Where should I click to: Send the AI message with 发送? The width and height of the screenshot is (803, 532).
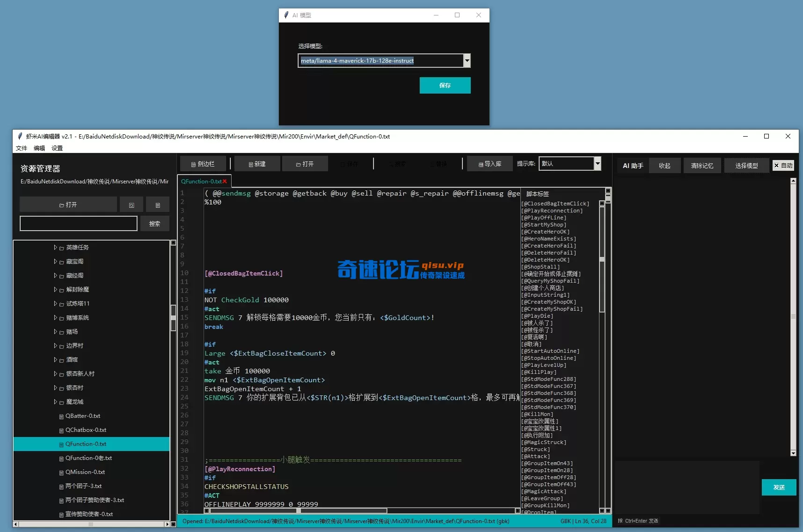pos(778,487)
